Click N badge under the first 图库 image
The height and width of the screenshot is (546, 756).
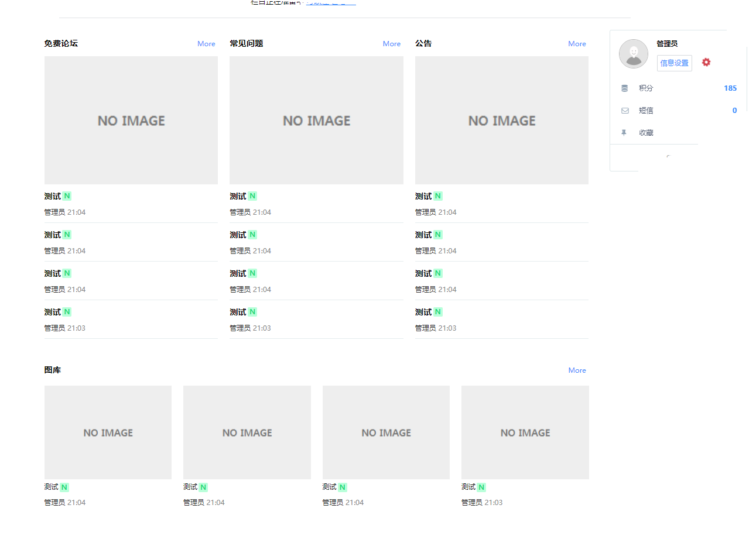64,487
